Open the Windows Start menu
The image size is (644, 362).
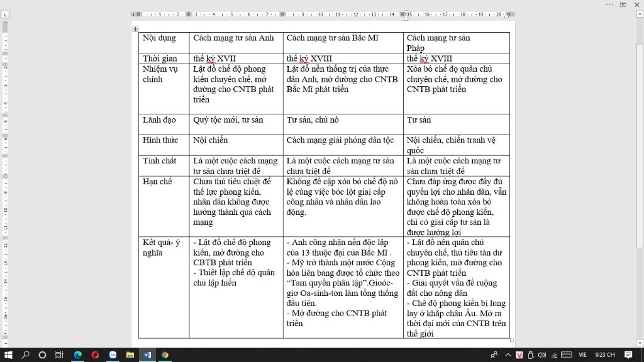[8, 355]
